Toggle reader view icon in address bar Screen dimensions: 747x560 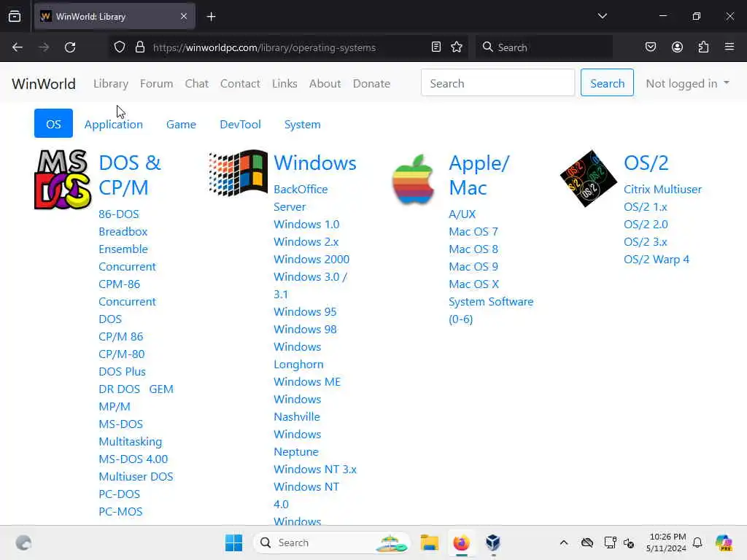click(436, 47)
